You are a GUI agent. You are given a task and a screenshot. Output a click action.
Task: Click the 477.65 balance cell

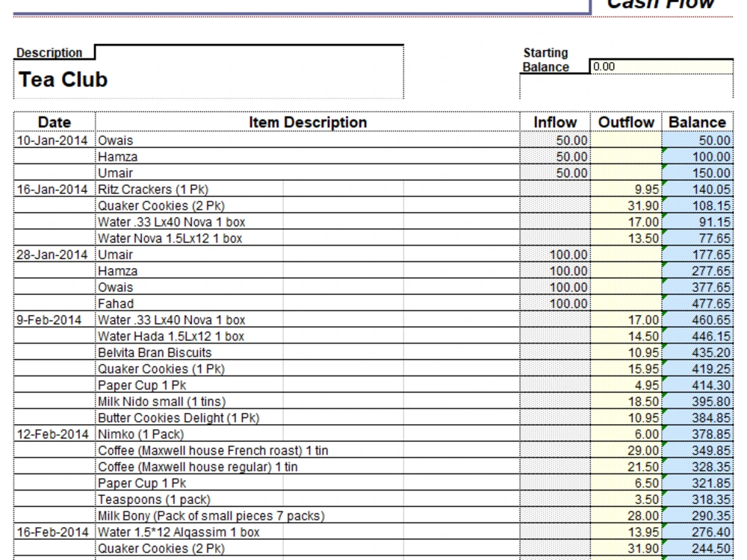tap(698, 303)
